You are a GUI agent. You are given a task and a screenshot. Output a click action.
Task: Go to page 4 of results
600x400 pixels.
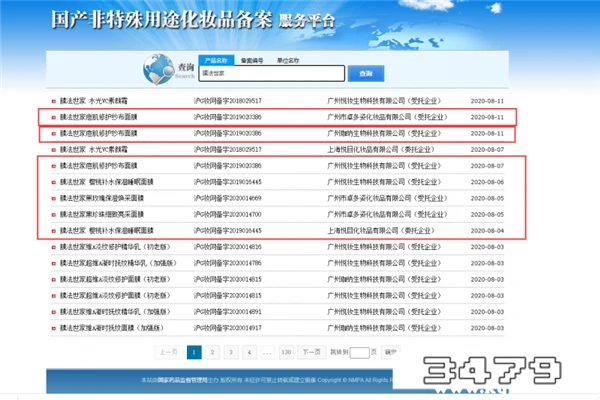point(250,352)
